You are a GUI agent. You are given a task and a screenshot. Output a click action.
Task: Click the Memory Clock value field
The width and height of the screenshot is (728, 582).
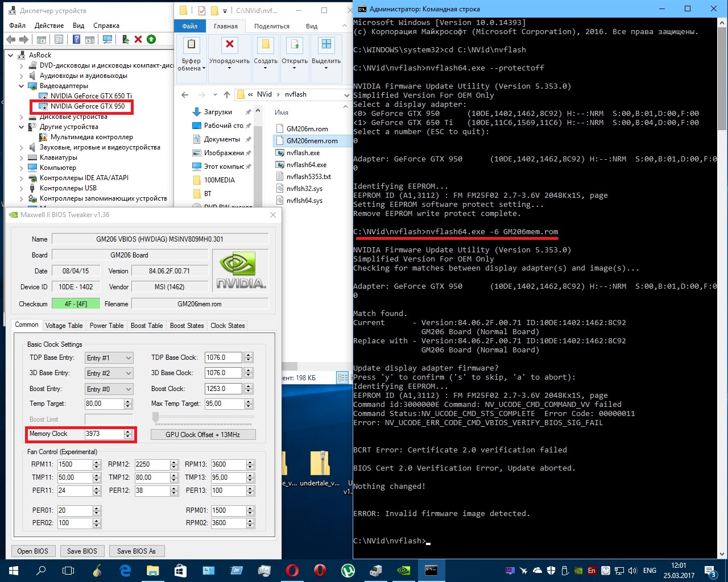click(104, 434)
